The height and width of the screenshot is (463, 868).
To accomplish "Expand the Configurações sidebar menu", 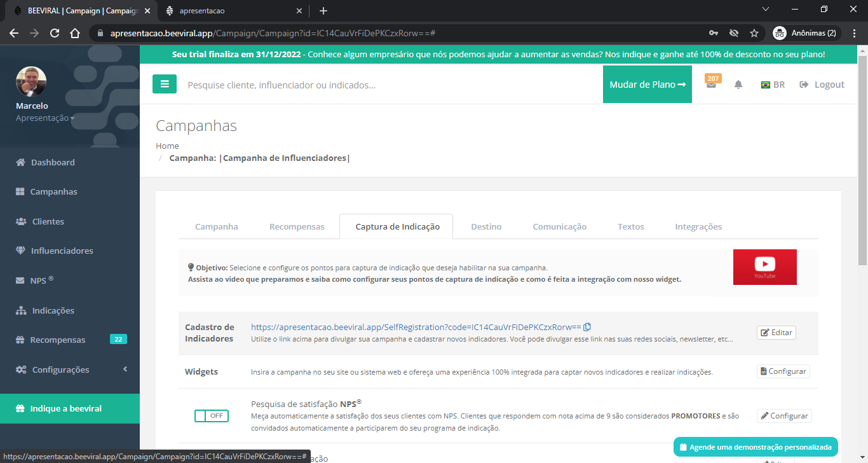I will click(x=70, y=370).
